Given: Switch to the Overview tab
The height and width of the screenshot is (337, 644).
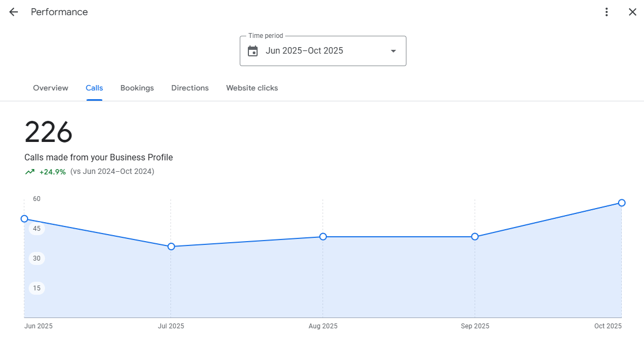Looking at the screenshot, I should (x=50, y=88).
